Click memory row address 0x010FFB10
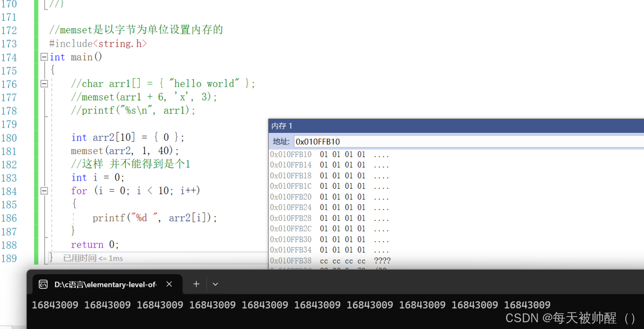The width and height of the screenshot is (644, 329). tap(291, 155)
